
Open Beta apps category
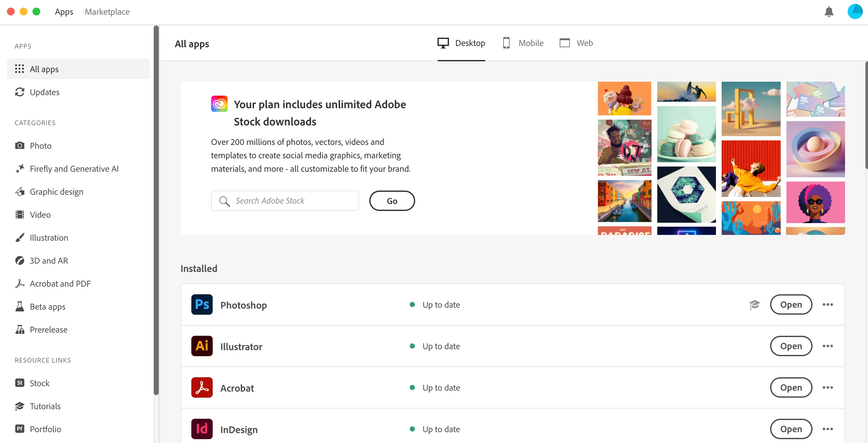pyautogui.click(x=48, y=306)
